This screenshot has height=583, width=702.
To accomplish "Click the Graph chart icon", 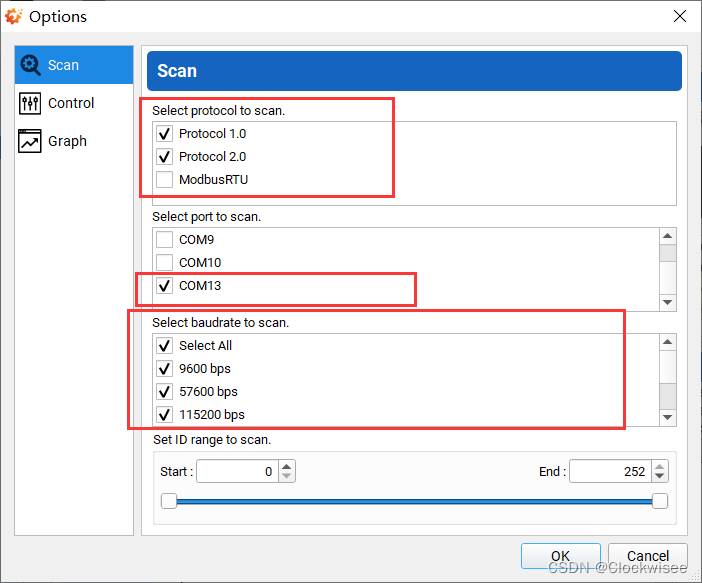I will [x=30, y=141].
